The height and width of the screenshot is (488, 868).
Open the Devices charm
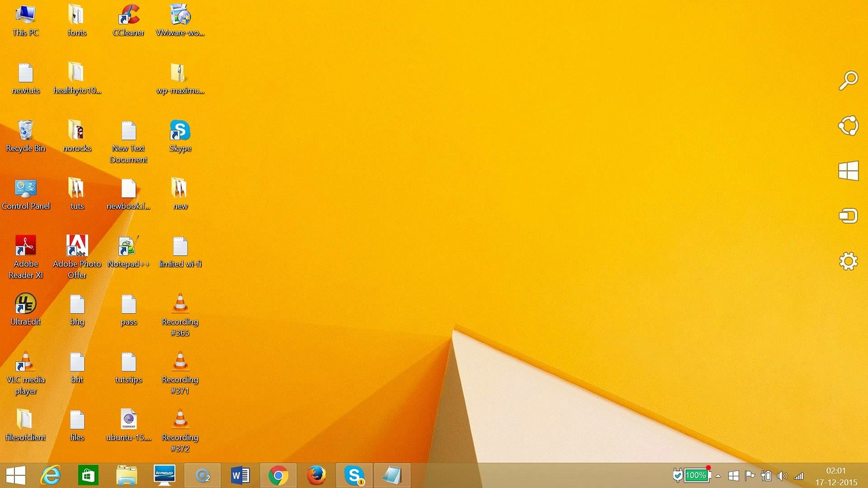[x=848, y=216]
